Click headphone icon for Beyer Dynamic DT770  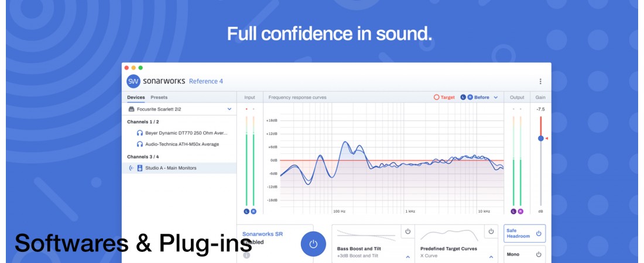click(140, 133)
